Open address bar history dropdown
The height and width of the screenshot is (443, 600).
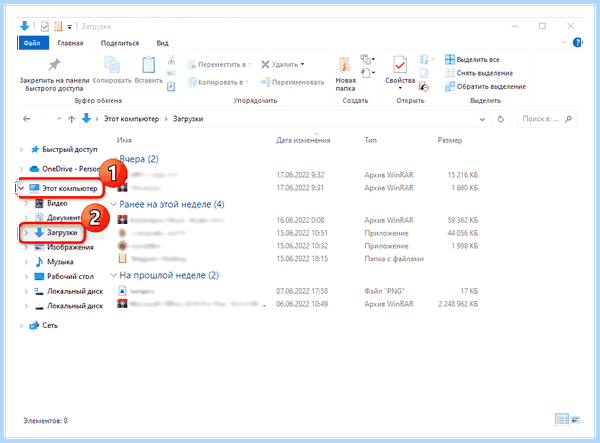click(x=482, y=119)
